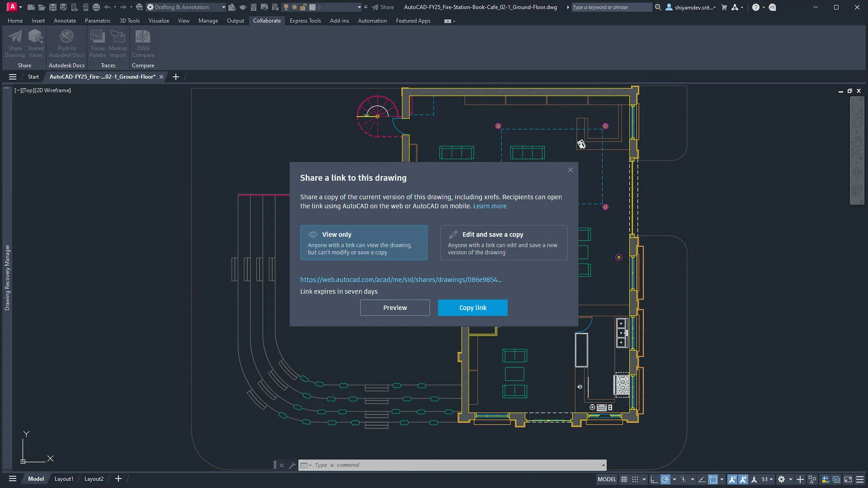
Task: Click Push to Autodesk Docs
Action: (x=66, y=43)
